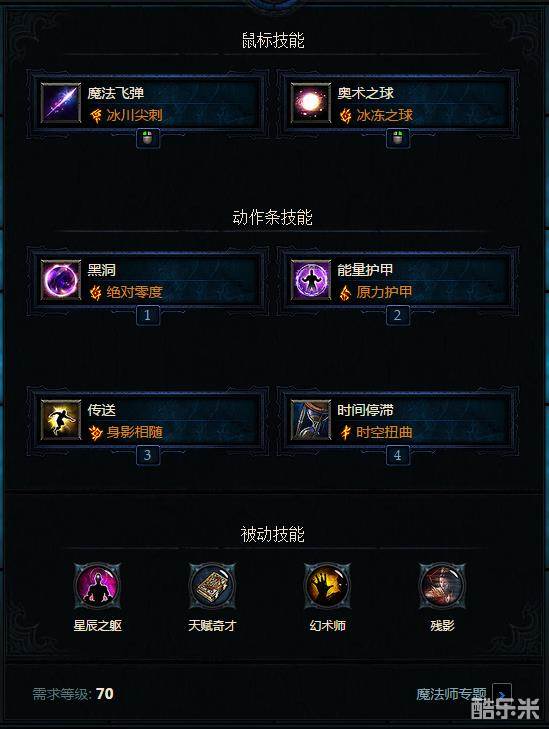Viewport: 549px width, 729px height.
Task: Click hotkey slot 1 under 黑洞
Action: pyautogui.click(x=148, y=315)
